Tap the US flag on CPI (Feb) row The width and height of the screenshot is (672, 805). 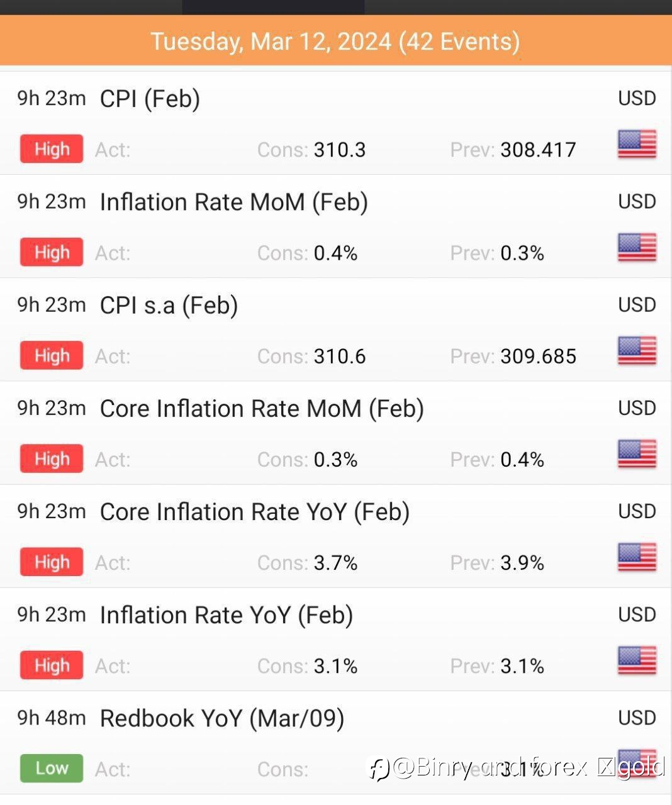pyautogui.click(x=637, y=145)
